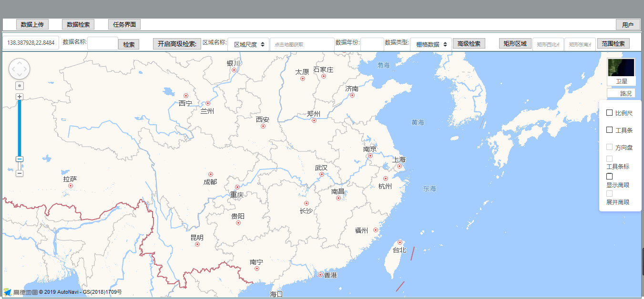Click the 高级检索 button
The height and width of the screenshot is (299, 644).
[469, 44]
